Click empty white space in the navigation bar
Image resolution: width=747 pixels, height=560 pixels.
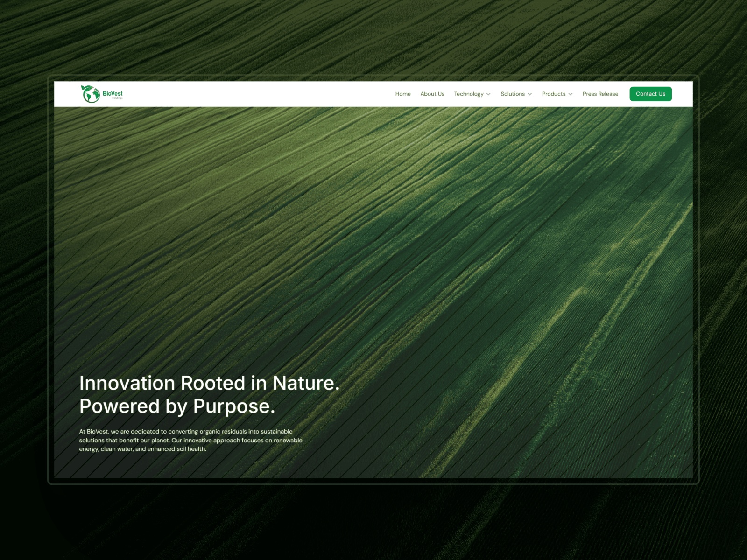[257, 94]
